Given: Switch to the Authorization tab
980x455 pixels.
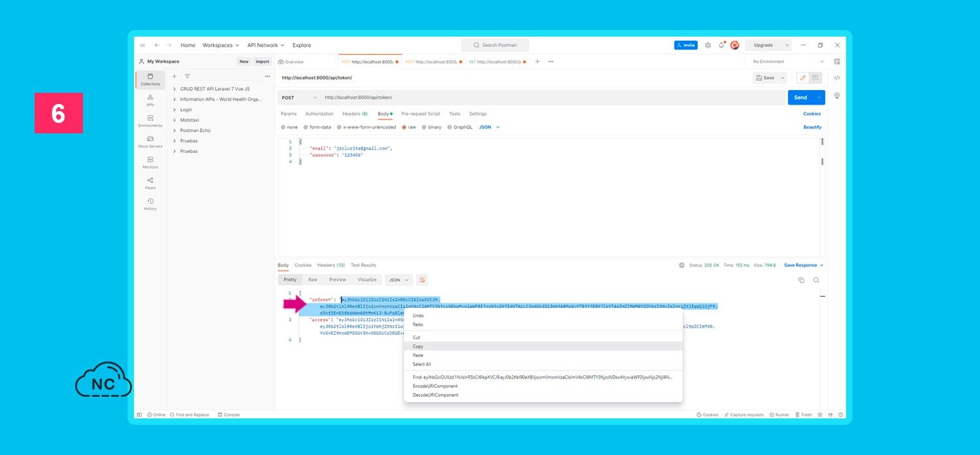Looking at the screenshot, I should [319, 114].
